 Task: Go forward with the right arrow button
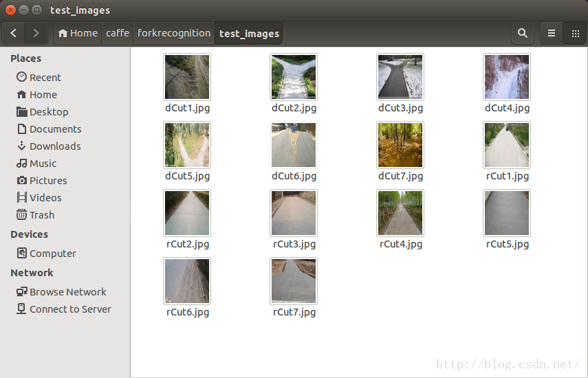tap(36, 34)
